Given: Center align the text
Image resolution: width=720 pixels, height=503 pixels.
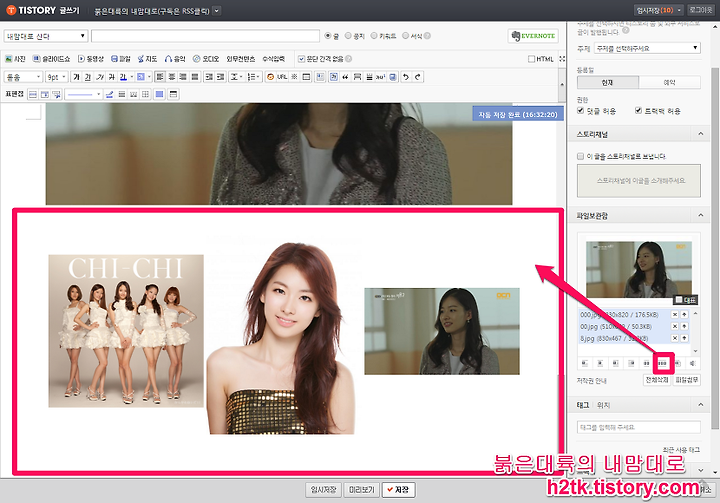Looking at the screenshot, I should point(172,77).
